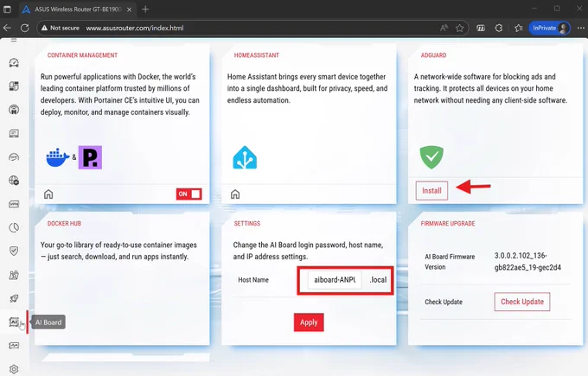Click the .local domain suffix
Viewport: 588px width, 376px height.
(378, 280)
